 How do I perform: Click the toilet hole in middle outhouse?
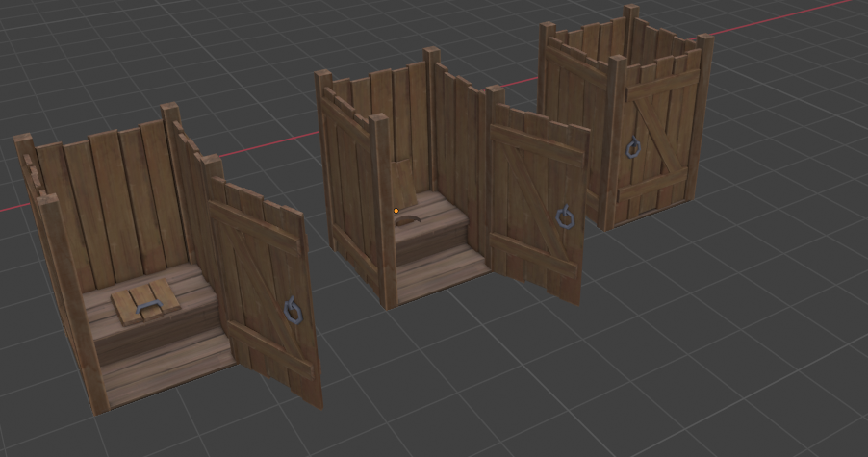409,221
